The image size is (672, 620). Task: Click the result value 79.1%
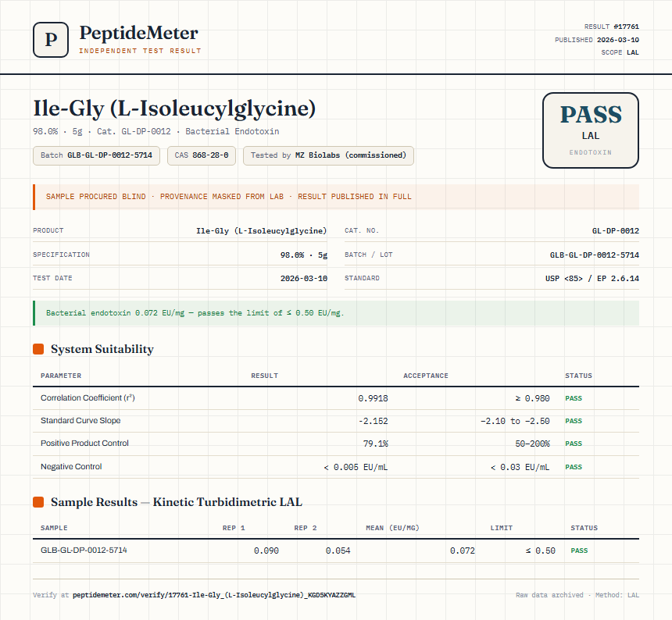375,444
